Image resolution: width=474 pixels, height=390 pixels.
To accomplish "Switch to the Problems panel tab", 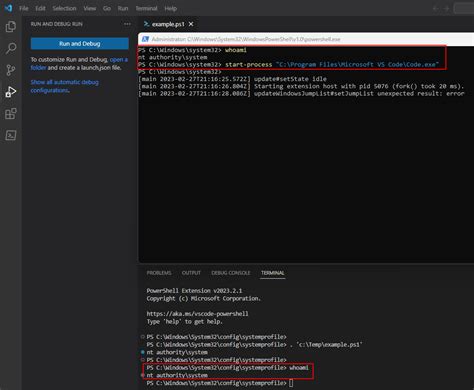I will coord(159,273).
